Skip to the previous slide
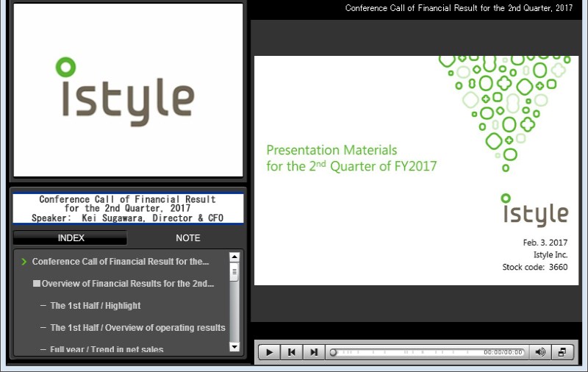The width and height of the screenshot is (588, 372). click(291, 352)
